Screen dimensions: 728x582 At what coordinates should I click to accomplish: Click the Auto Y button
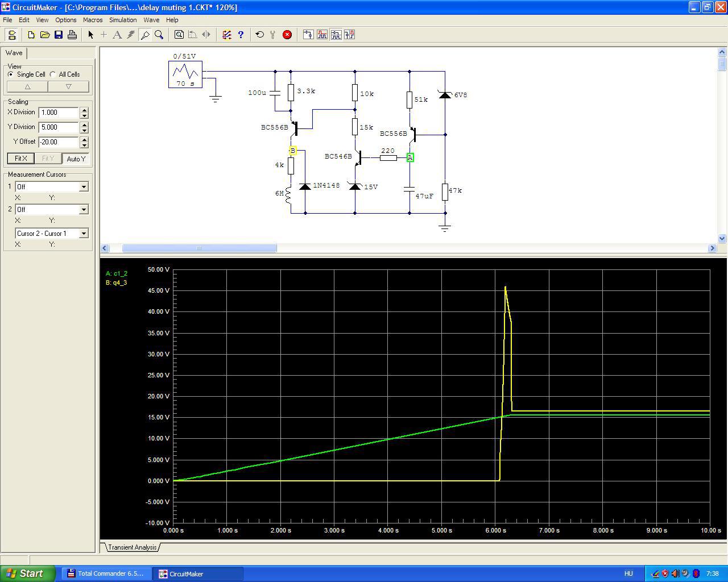pyautogui.click(x=76, y=159)
